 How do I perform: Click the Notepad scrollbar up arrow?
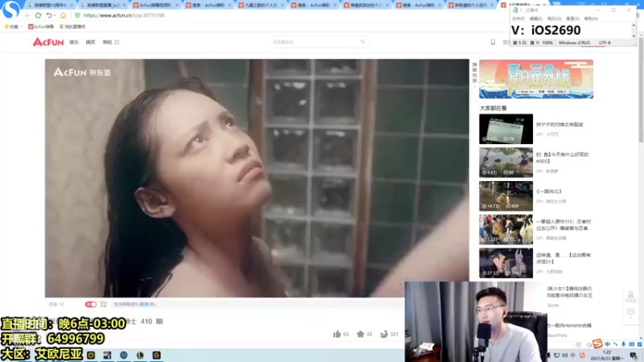point(634,25)
